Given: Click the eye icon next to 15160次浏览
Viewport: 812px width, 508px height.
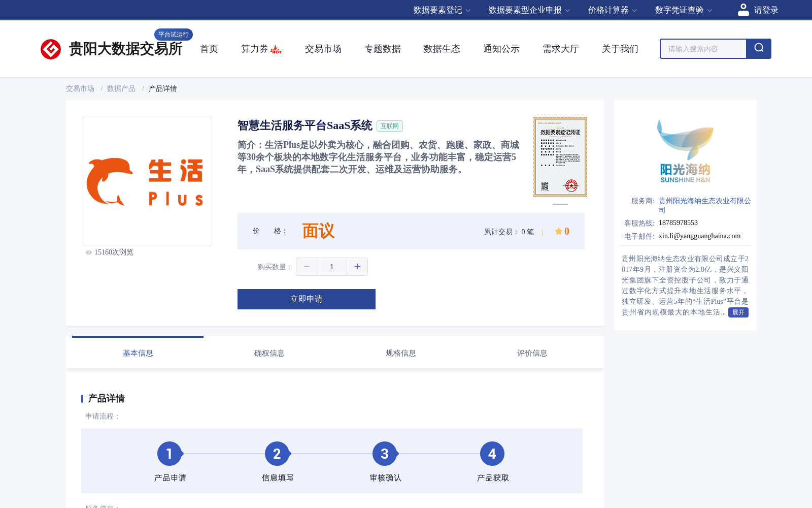Looking at the screenshot, I should 89,252.
